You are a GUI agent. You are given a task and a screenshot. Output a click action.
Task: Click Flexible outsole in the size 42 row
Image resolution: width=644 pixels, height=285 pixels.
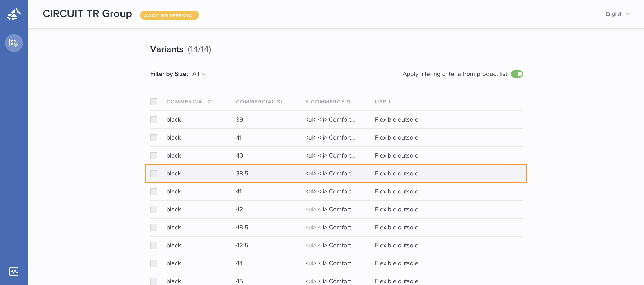click(x=396, y=209)
